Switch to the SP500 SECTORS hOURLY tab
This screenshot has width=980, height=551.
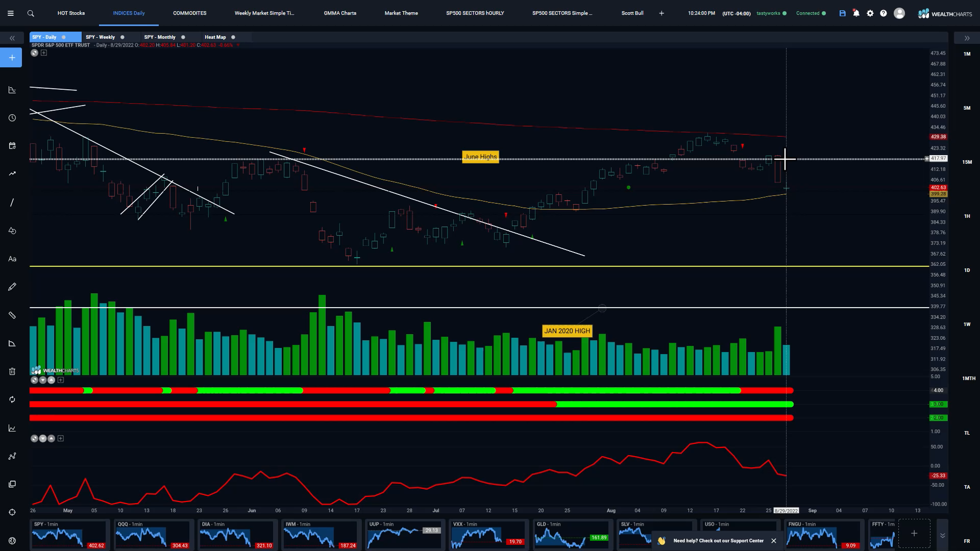[x=475, y=13]
